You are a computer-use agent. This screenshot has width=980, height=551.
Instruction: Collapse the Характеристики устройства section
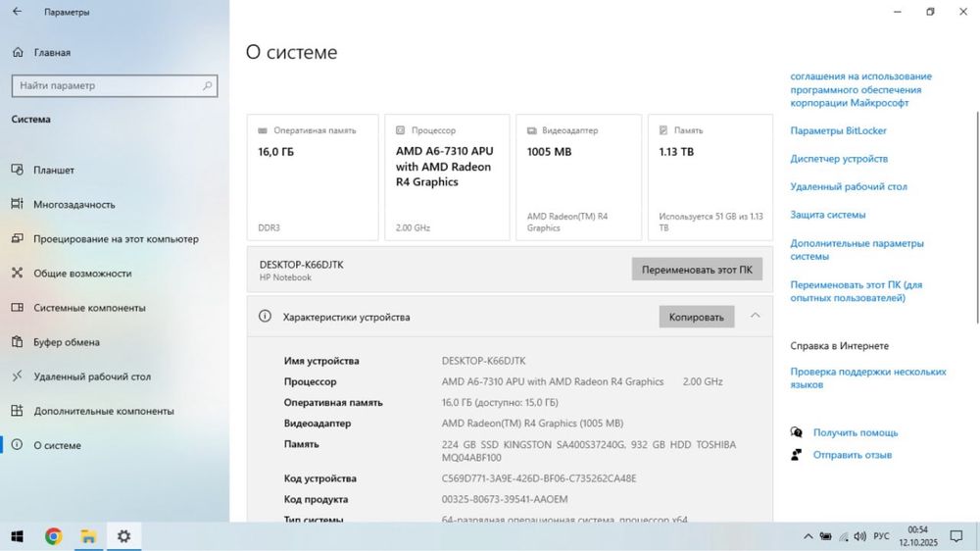click(755, 316)
